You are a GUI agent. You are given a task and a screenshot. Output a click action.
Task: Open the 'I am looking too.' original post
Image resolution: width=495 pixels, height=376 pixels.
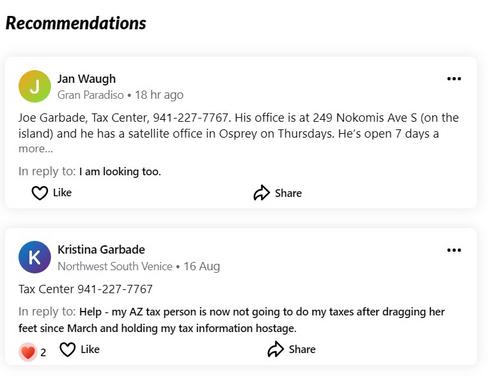pyautogui.click(x=120, y=172)
